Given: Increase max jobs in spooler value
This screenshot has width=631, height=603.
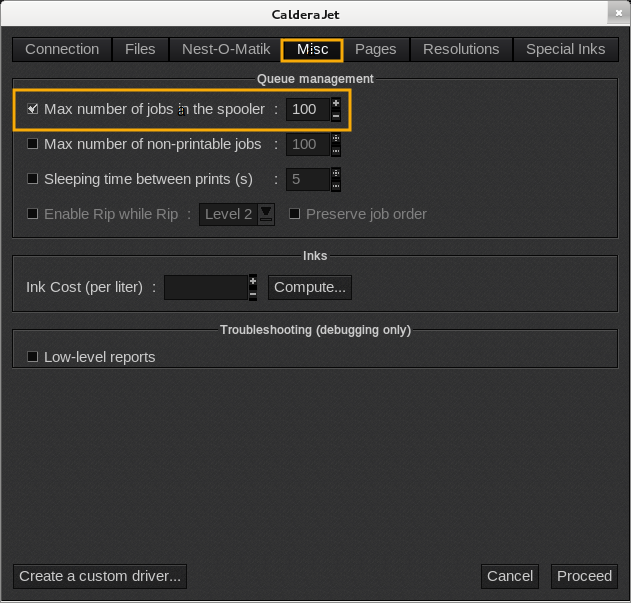Looking at the screenshot, I should click(x=336, y=103).
